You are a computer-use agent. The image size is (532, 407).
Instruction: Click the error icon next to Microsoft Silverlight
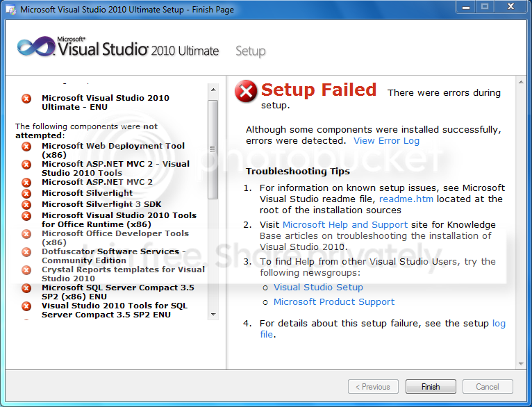tap(26, 193)
